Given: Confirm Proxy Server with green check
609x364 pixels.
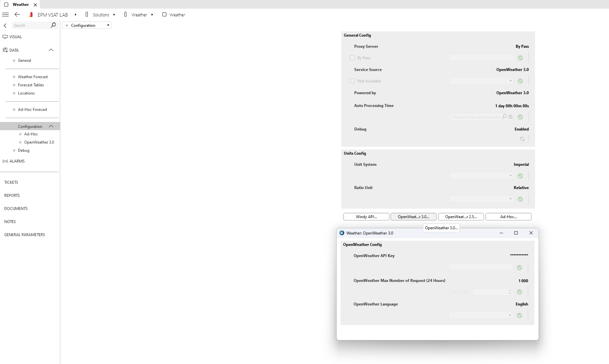Looking at the screenshot, I should (520, 58).
